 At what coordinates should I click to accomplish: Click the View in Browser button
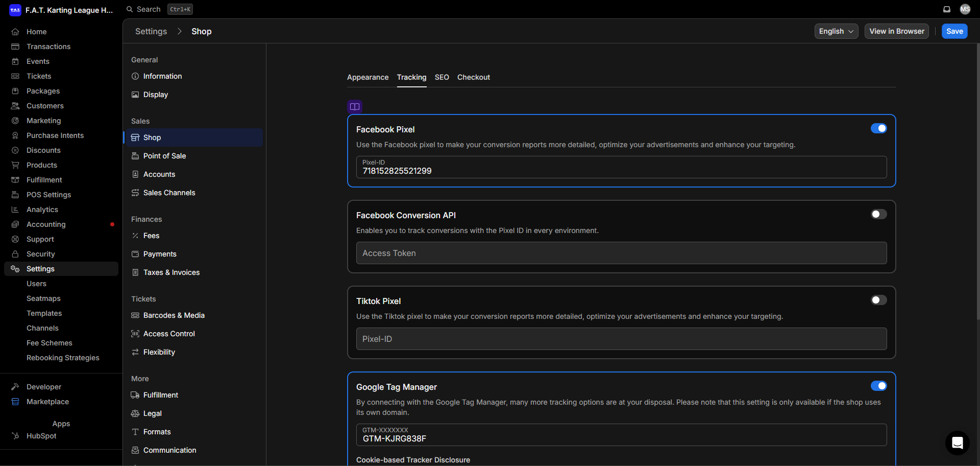[x=897, y=31]
